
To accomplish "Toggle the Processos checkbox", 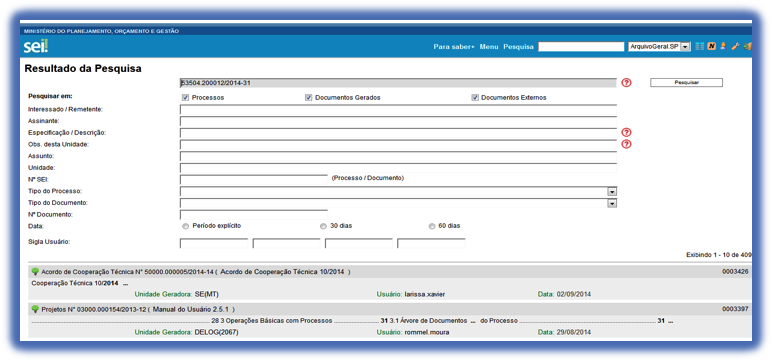I will pos(186,98).
